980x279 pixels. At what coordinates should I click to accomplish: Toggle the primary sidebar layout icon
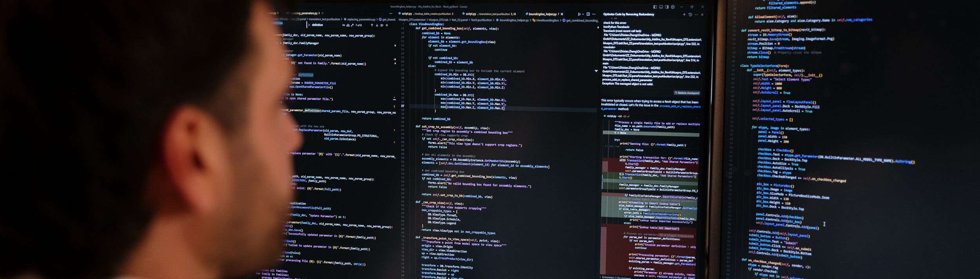tap(655, 7)
